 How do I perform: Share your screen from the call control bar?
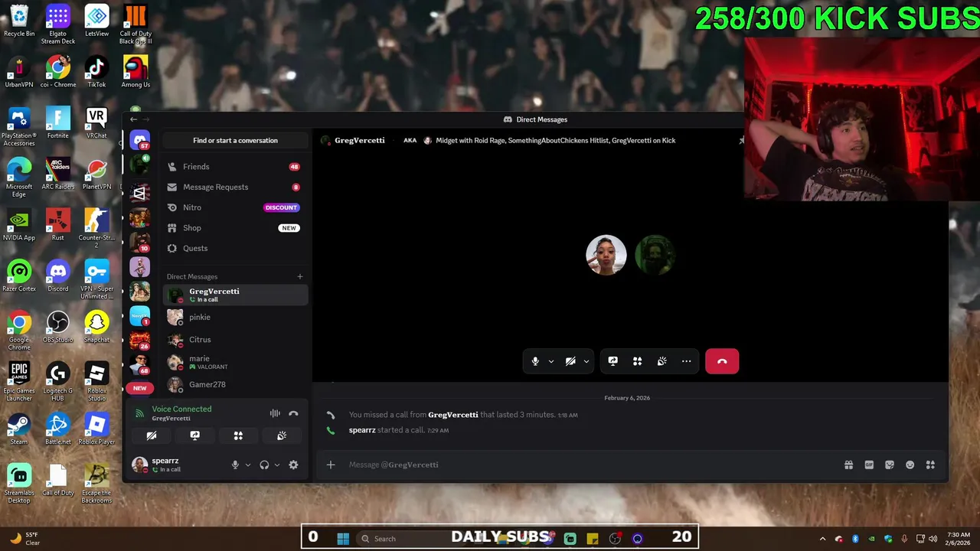coord(612,361)
